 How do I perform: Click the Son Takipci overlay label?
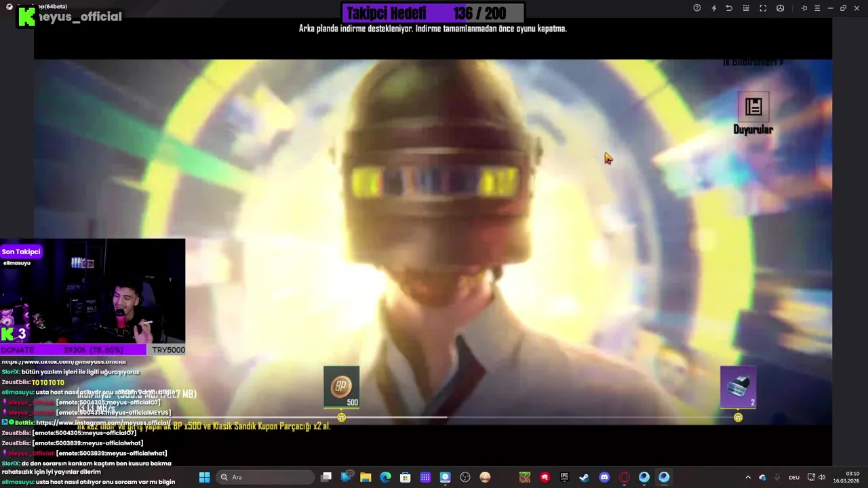pyautogui.click(x=21, y=251)
